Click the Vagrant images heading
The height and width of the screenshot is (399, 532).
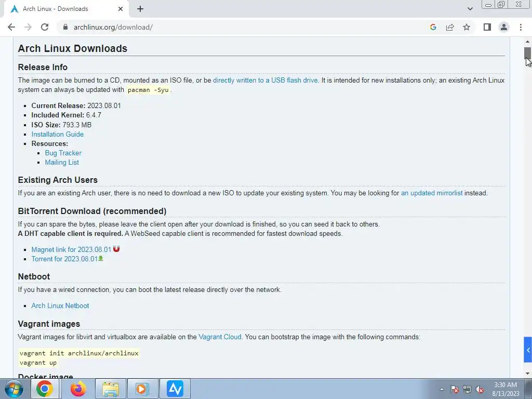49,324
